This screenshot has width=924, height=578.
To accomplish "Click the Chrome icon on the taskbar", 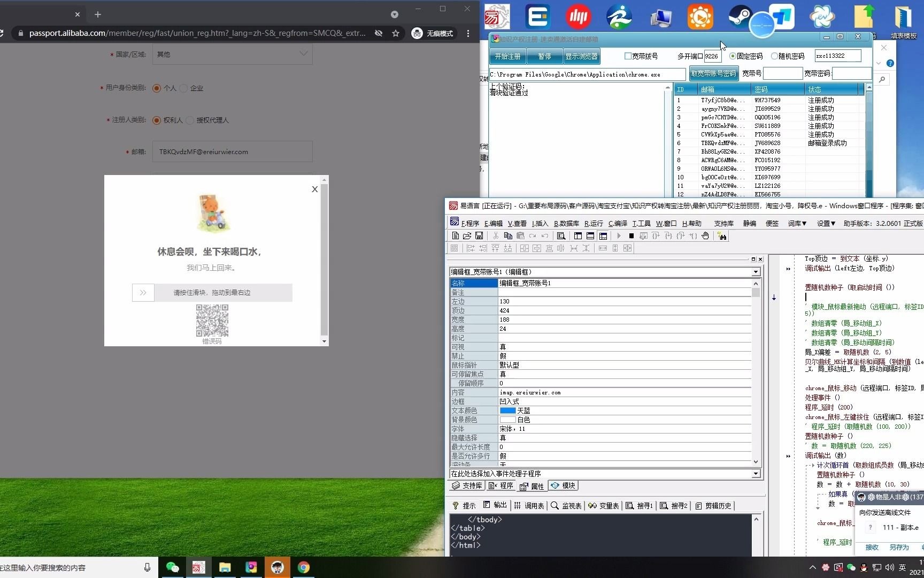I will (304, 567).
